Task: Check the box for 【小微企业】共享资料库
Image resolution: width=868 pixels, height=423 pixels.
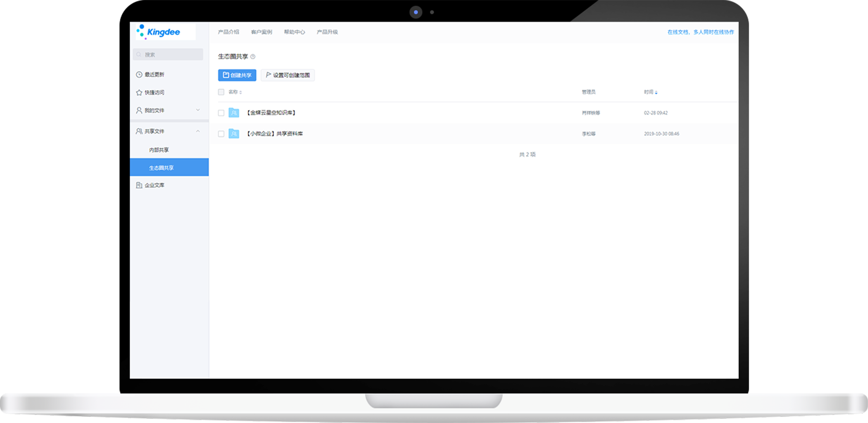Action: tap(221, 134)
